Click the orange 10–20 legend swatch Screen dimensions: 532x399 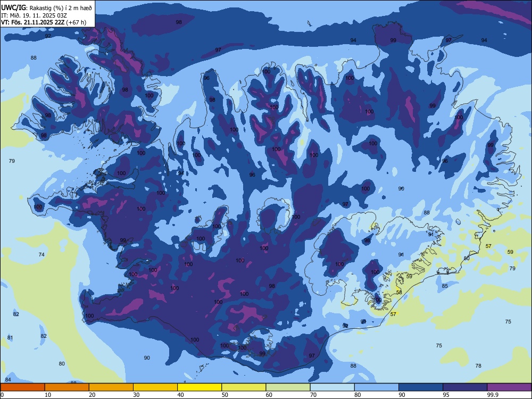[x=67, y=387]
